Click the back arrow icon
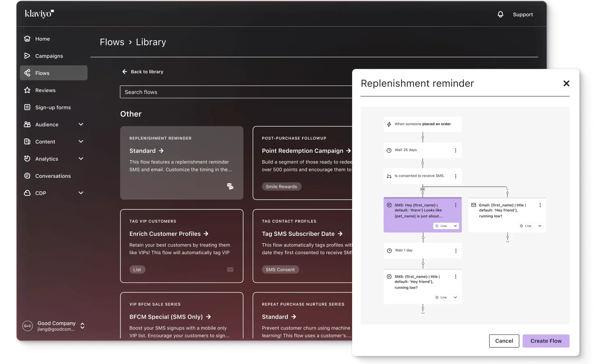The width and height of the screenshot is (597, 364). pyautogui.click(x=125, y=72)
